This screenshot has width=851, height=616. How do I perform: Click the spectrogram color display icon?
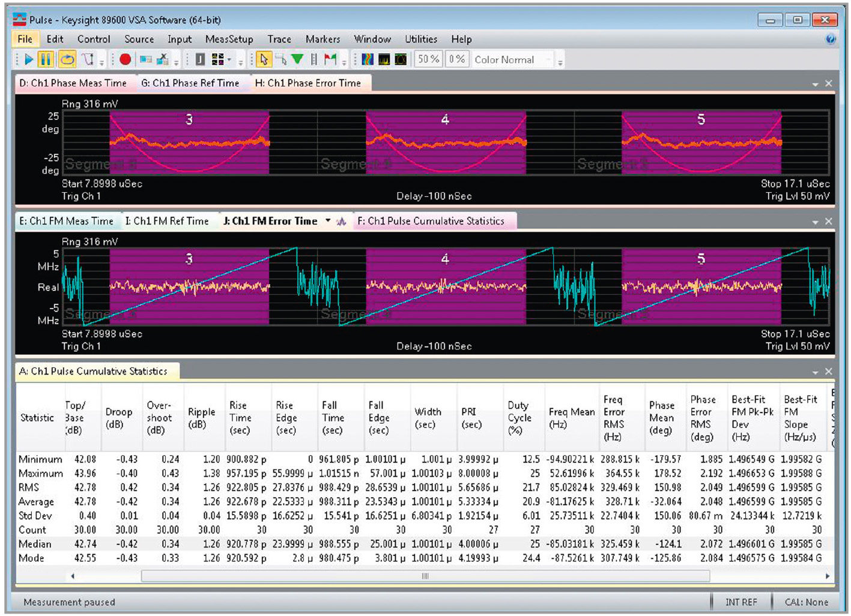coord(368,59)
